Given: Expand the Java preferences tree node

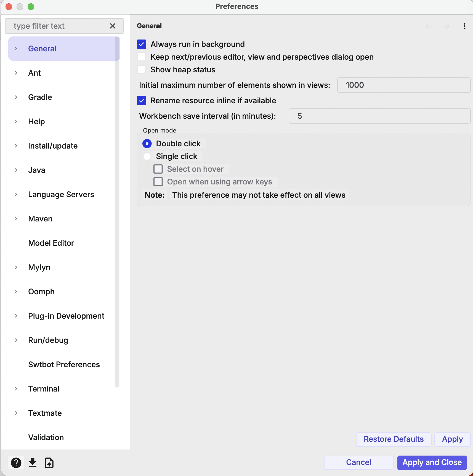Looking at the screenshot, I should [x=16, y=170].
